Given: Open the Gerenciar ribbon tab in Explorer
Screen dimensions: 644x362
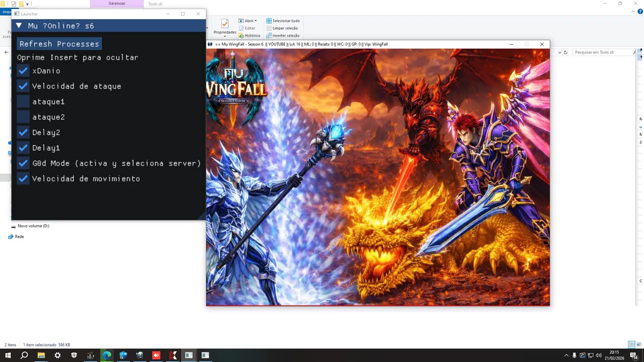Looking at the screenshot, I should pos(117,4).
